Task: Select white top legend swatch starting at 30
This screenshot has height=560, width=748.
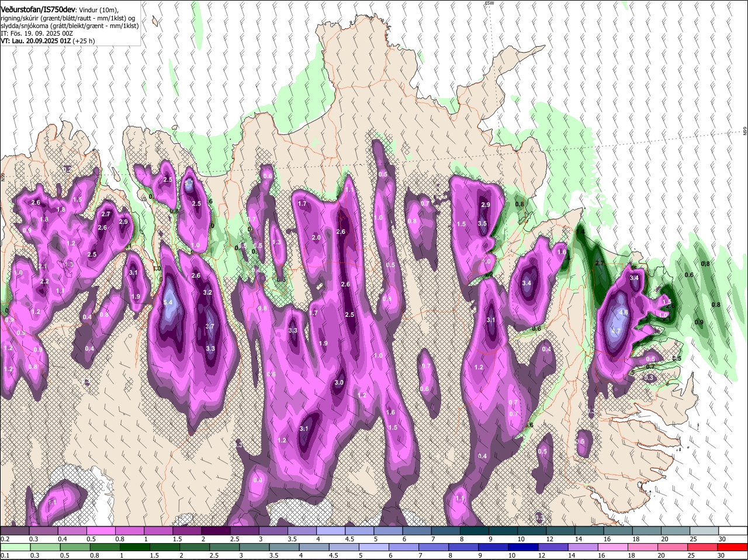Action: [x=733, y=531]
